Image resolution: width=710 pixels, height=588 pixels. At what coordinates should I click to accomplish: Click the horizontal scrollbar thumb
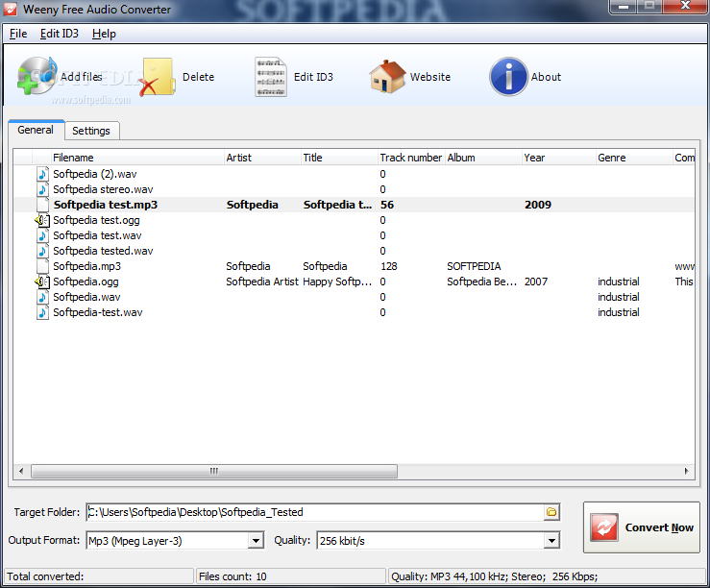pos(214,471)
